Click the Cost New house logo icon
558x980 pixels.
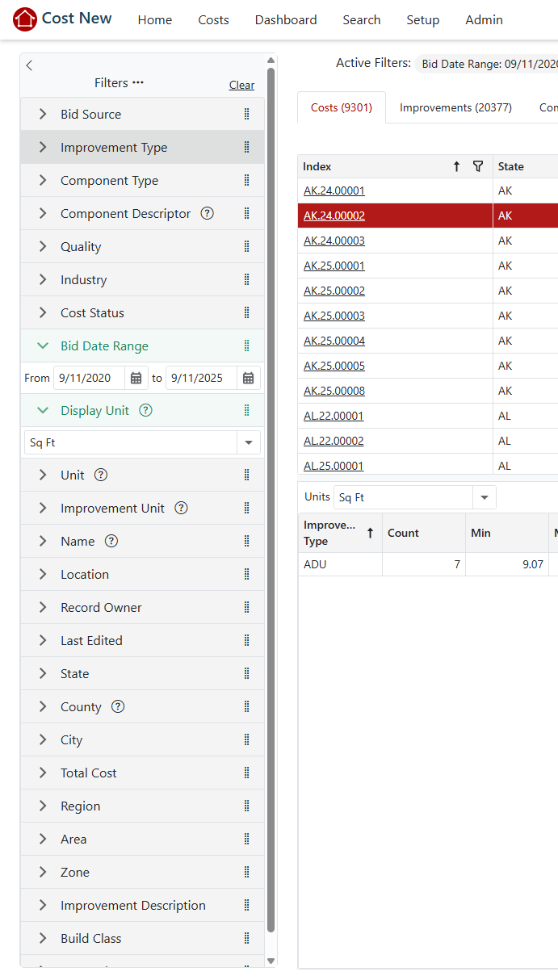click(25, 19)
